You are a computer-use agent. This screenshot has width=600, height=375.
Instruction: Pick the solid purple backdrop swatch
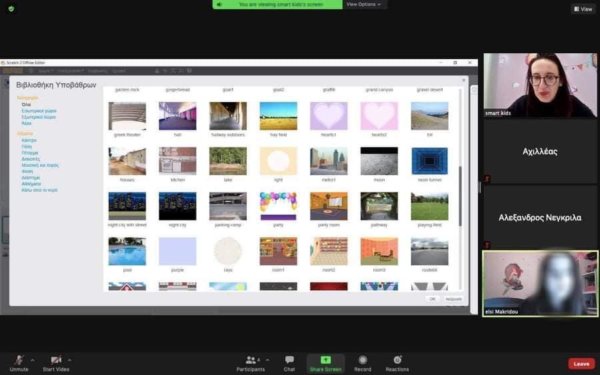[178, 251]
